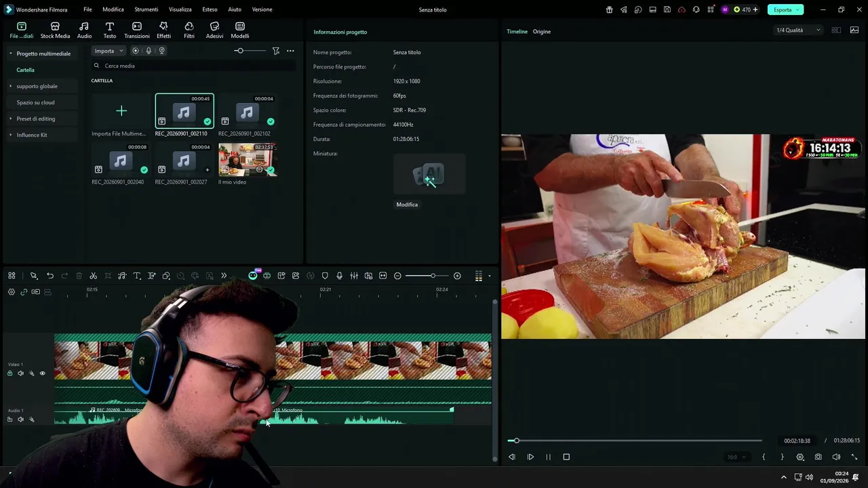Image resolution: width=868 pixels, height=488 pixels.
Task: Enter fullscreen preview mode
Action: pos(854,457)
